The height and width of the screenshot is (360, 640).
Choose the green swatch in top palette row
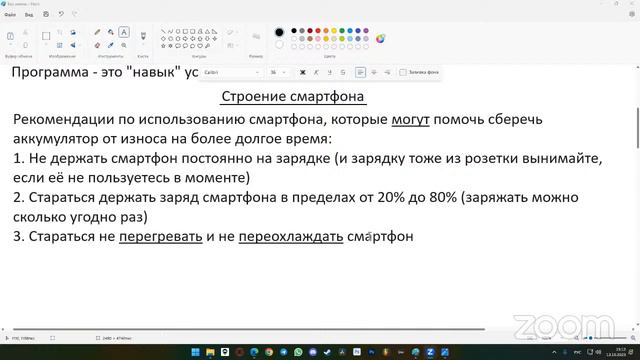pos(342,31)
